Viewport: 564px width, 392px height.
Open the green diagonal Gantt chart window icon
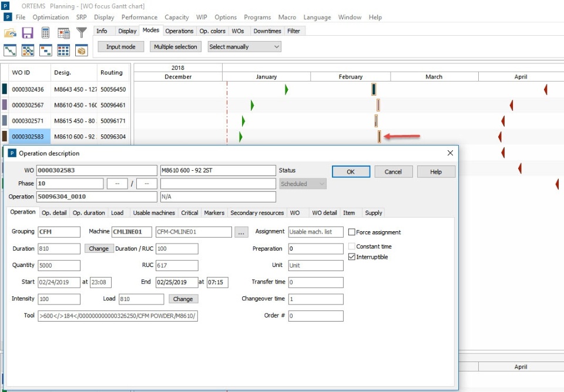10,50
